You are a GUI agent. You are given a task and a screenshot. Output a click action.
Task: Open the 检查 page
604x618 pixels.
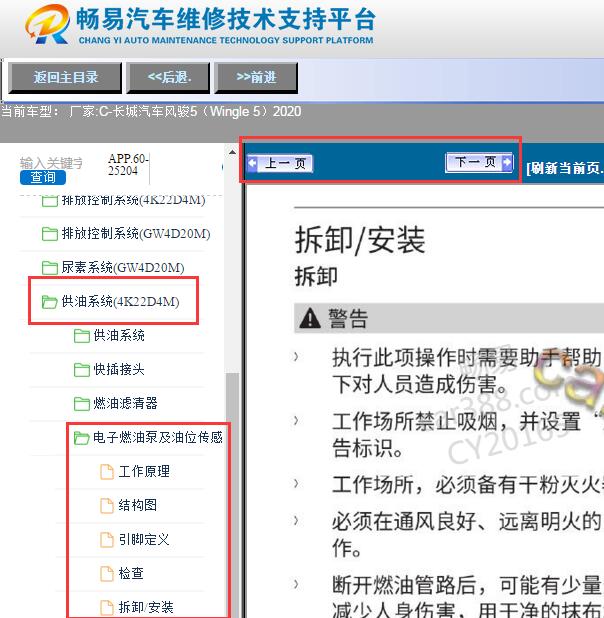click(131, 573)
